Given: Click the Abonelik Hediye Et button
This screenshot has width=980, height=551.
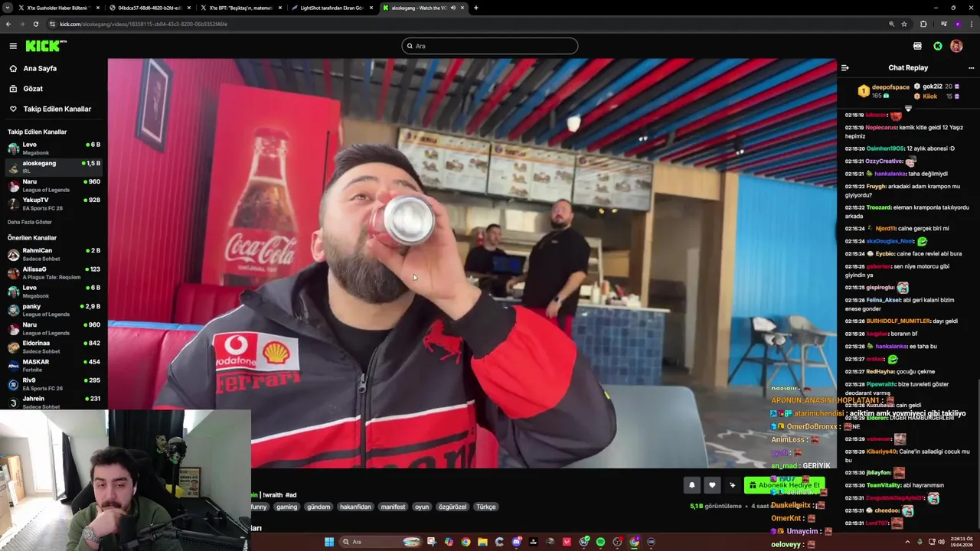Looking at the screenshot, I should coord(784,484).
